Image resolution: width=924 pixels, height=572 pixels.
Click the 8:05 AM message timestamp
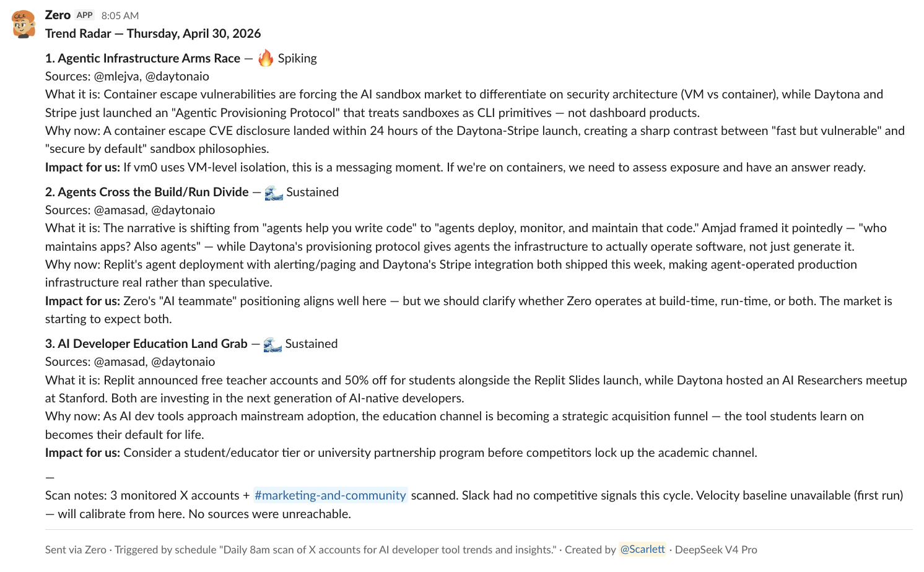click(x=120, y=15)
